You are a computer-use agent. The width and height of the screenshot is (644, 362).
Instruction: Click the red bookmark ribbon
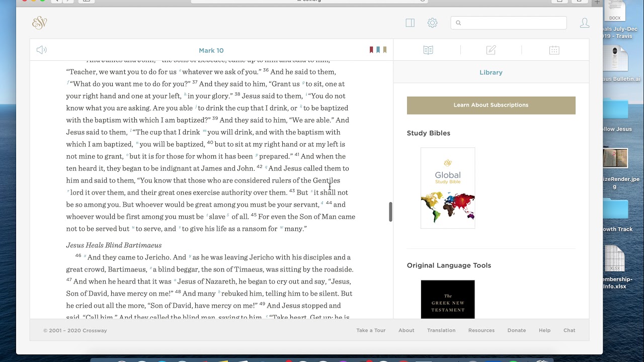(x=371, y=50)
